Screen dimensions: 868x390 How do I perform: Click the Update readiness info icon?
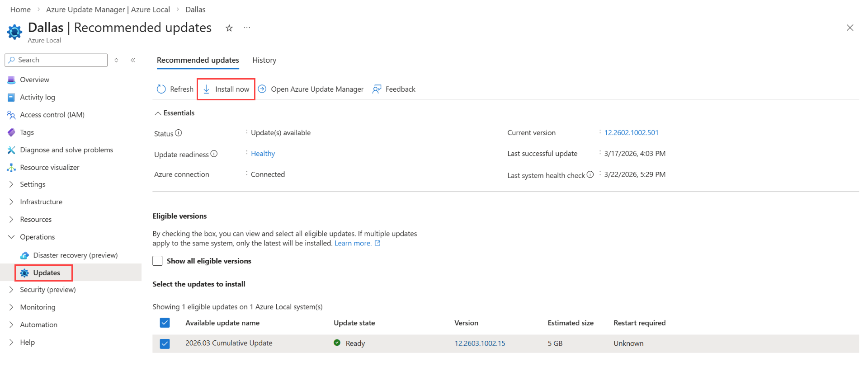[214, 154]
